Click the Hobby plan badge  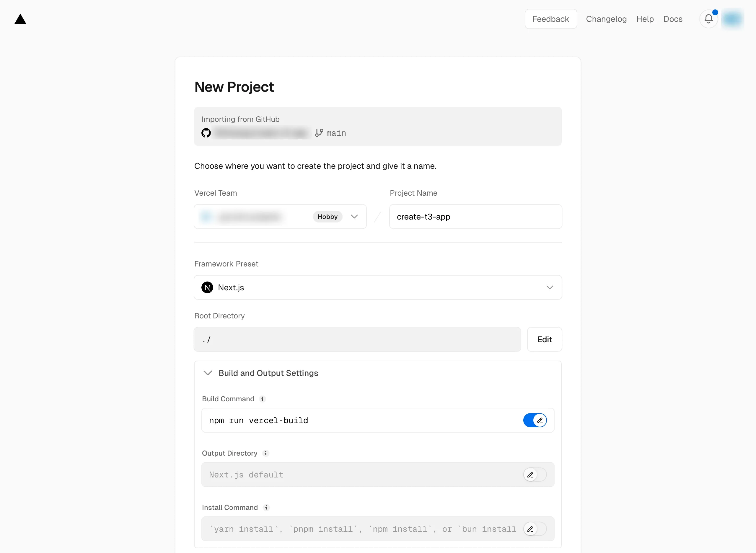(328, 217)
